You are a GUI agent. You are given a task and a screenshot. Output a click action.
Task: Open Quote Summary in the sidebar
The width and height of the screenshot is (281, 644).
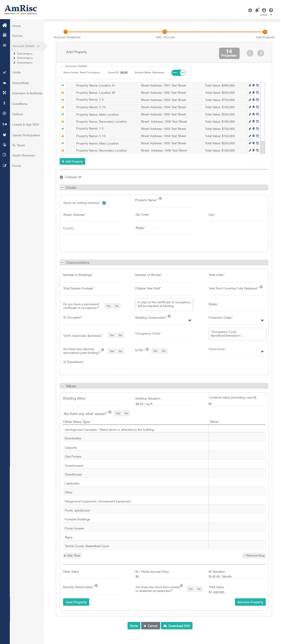(x=24, y=155)
